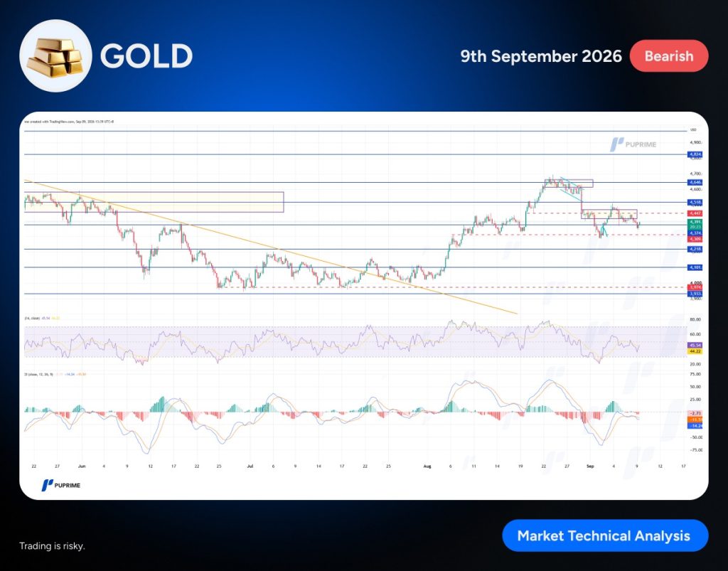Click the Jul label on time axis

(250, 466)
